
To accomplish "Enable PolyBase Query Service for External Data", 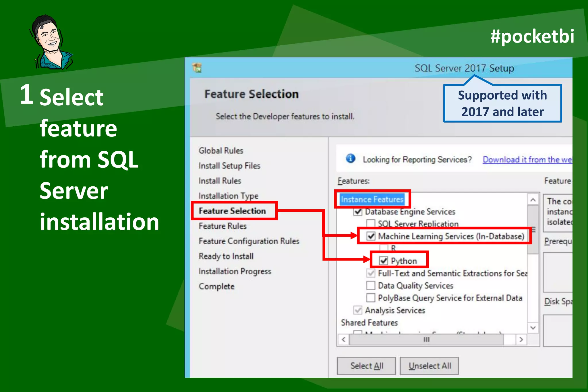I will (371, 298).
